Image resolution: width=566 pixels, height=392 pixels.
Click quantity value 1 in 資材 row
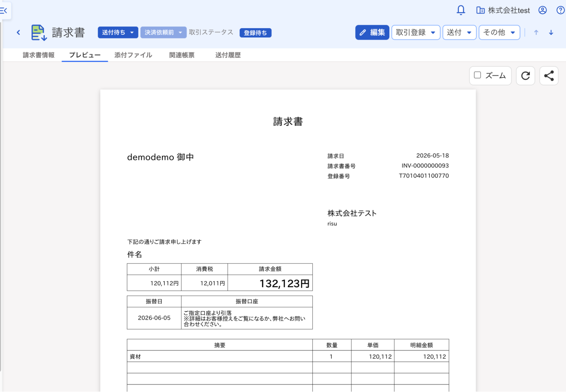331,357
